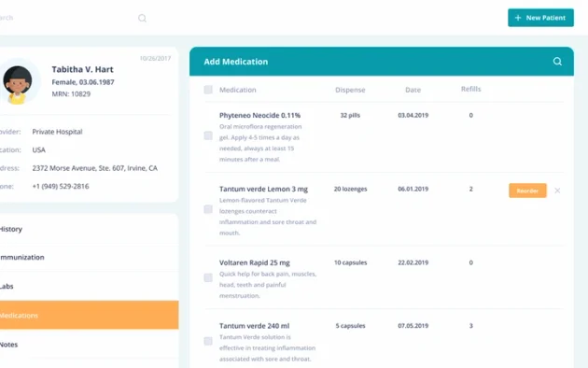Click the Tantum verde 240 ml name
This screenshot has height=368, width=588.
(254, 326)
